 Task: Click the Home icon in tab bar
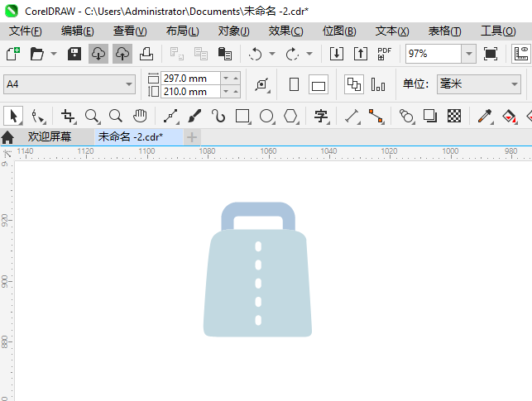[7, 137]
